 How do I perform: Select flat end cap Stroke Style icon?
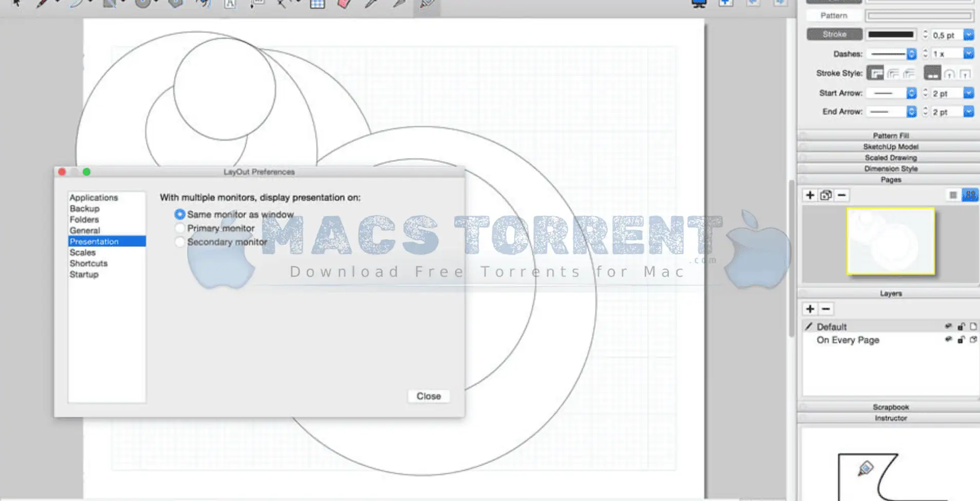(x=932, y=73)
